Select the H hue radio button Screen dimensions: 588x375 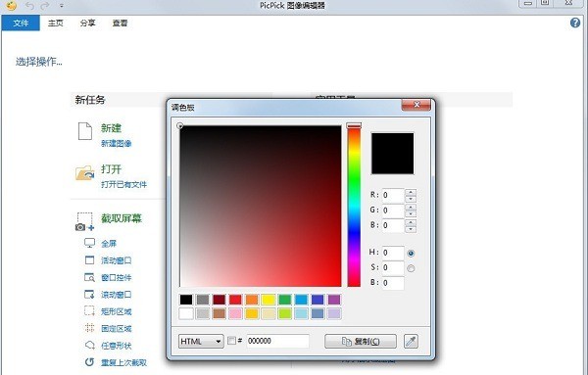(x=411, y=254)
